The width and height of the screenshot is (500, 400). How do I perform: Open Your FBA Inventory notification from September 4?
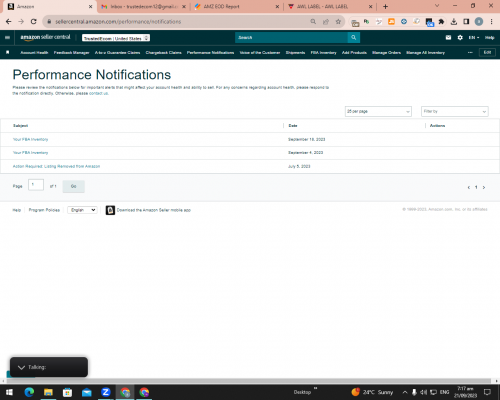(x=30, y=153)
